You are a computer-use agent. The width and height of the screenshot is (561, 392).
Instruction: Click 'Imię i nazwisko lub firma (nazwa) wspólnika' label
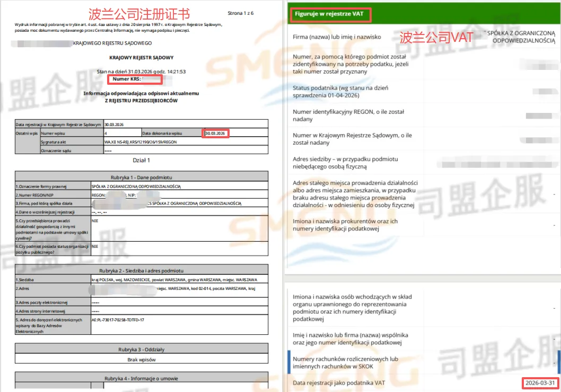click(350, 338)
